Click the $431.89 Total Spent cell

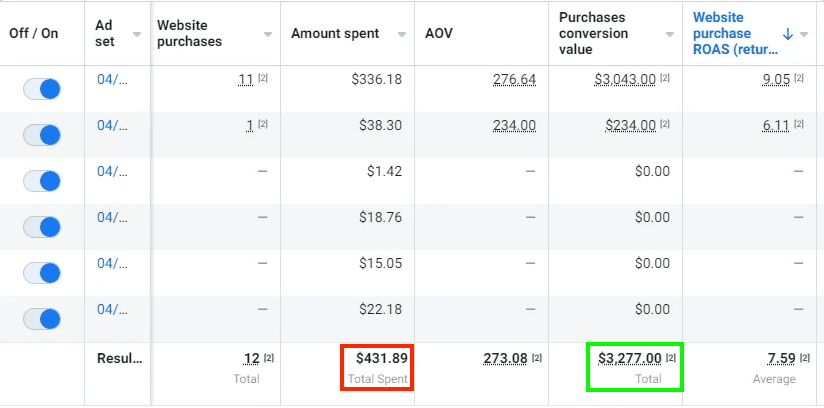377,366
